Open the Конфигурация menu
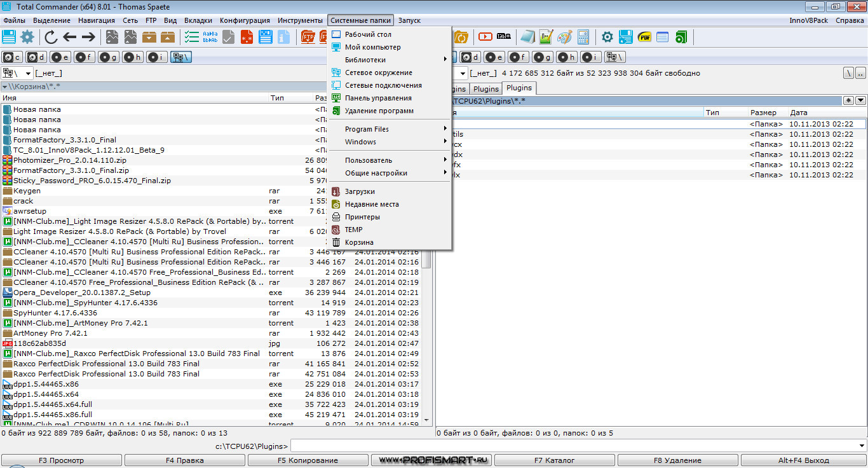The image size is (868, 468). [x=245, y=20]
